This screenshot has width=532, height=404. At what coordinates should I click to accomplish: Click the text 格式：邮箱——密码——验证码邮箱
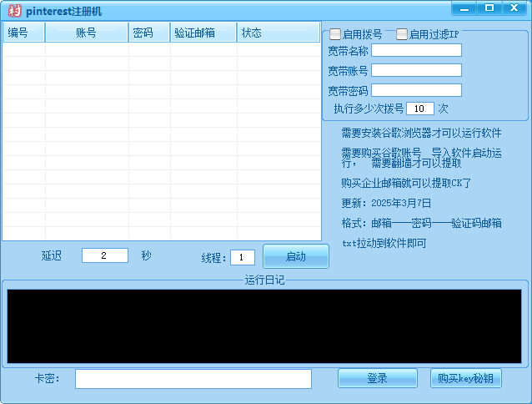[421, 224]
